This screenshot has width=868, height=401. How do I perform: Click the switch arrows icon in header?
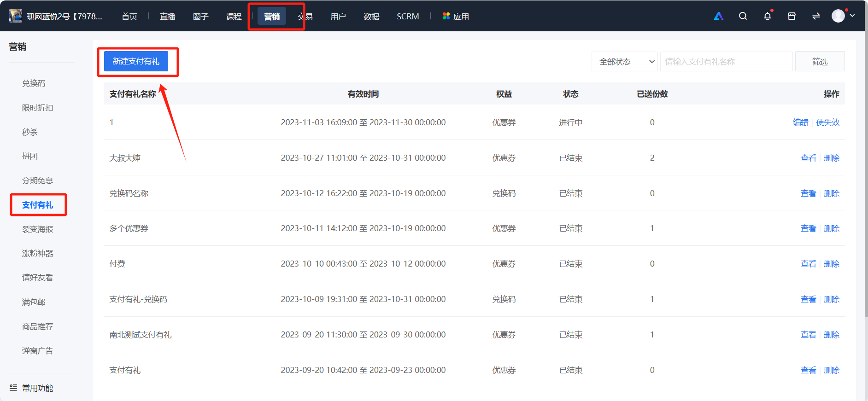click(816, 16)
